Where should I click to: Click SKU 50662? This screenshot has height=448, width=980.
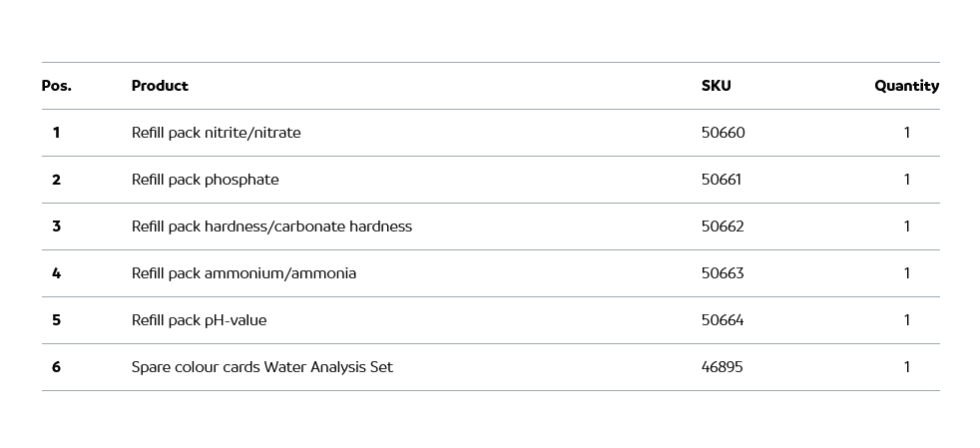pyautogui.click(x=723, y=226)
